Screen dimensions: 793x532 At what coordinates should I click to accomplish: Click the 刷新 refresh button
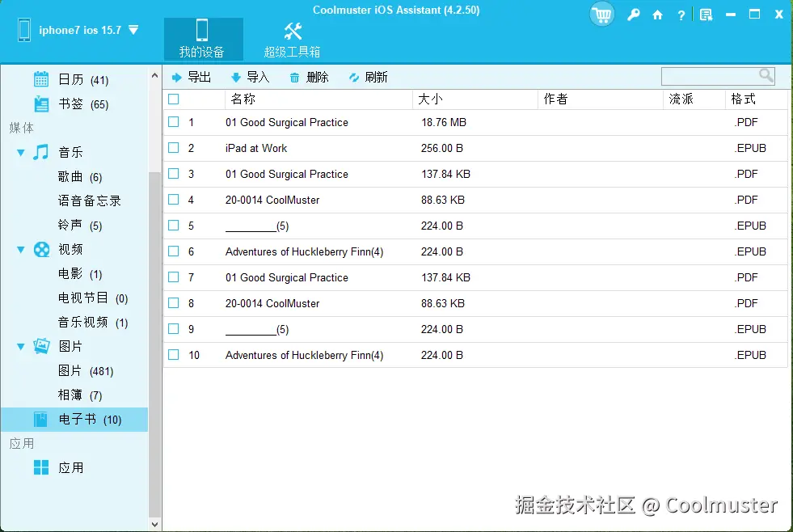(368, 78)
